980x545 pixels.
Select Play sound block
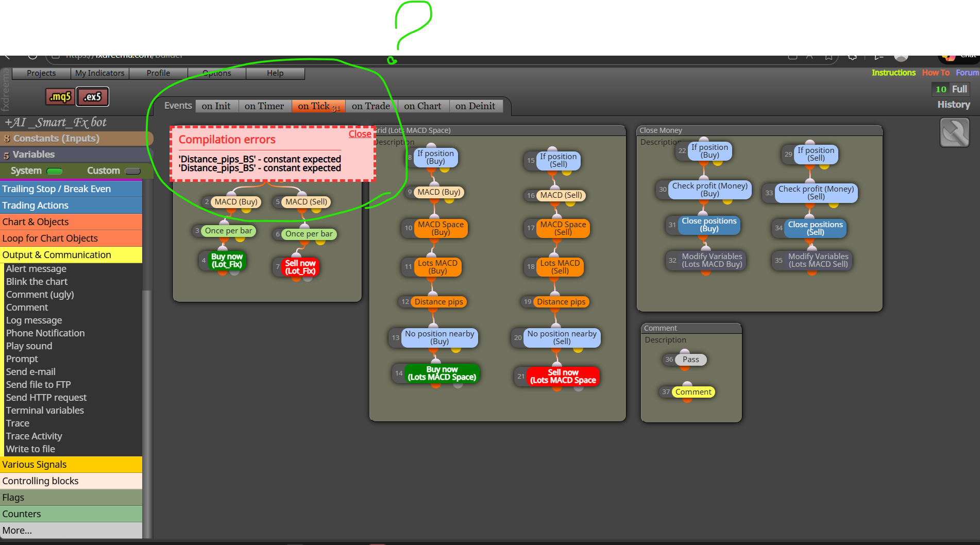[29, 346]
